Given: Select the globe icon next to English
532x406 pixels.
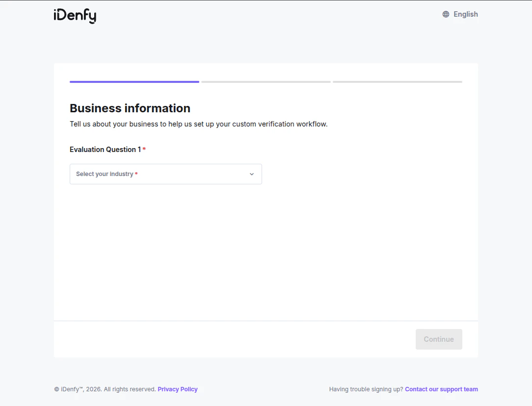Looking at the screenshot, I should (x=446, y=14).
